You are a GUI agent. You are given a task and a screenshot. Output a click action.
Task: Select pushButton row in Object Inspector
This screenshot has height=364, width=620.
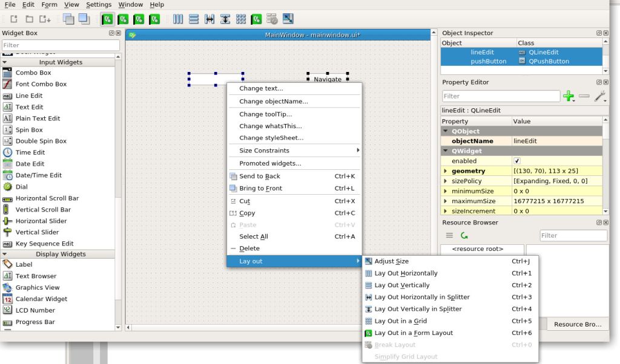(x=489, y=61)
